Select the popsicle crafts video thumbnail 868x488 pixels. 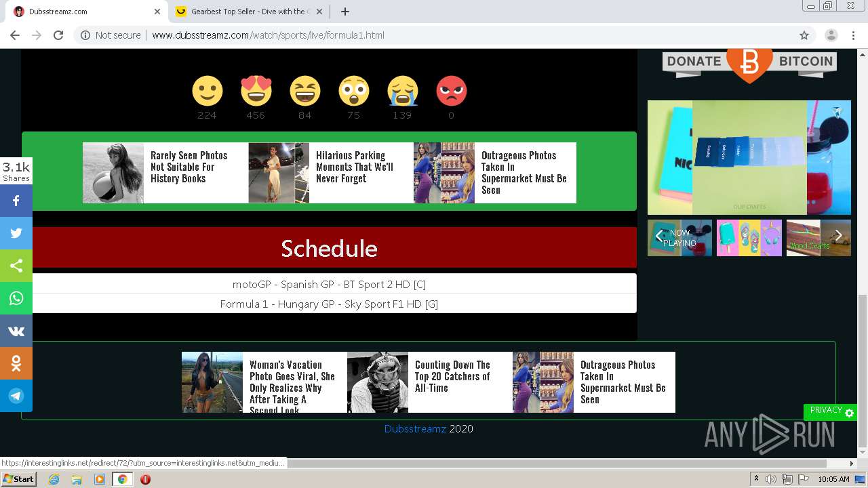(749, 238)
